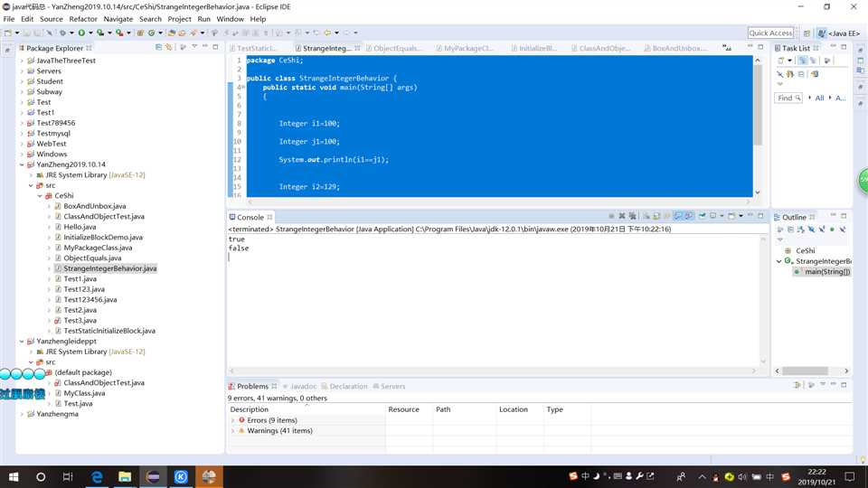This screenshot has width=868, height=488.
Task: Click Description column header in Problems
Action: tap(307, 409)
